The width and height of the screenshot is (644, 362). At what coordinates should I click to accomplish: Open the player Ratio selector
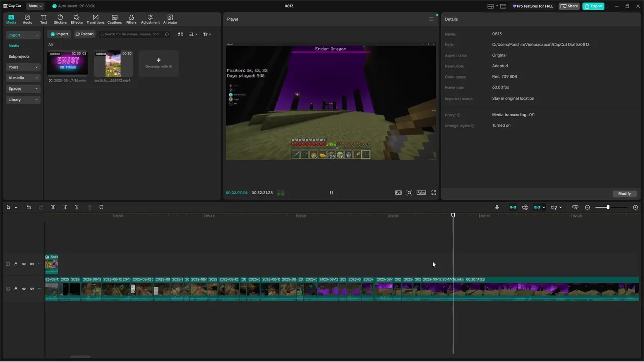pos(421,193)
